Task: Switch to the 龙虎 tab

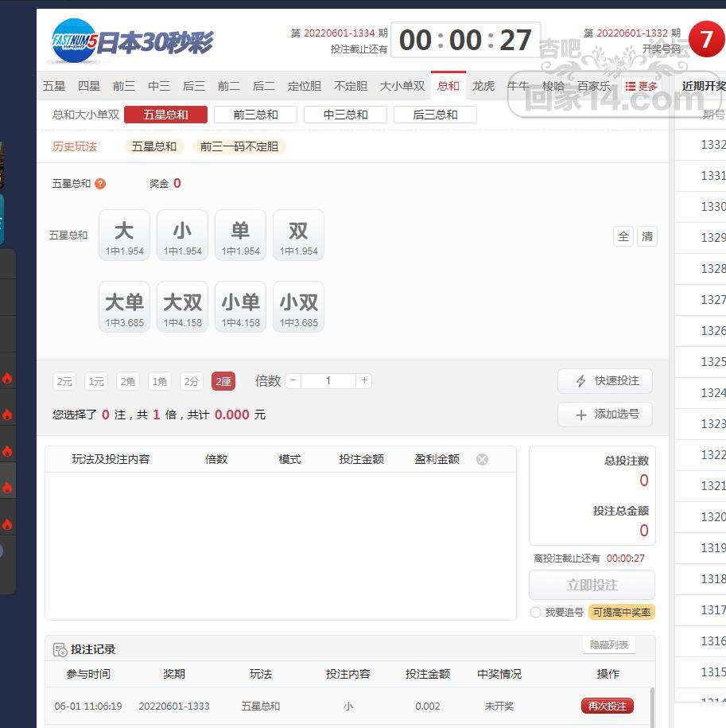Action: (483, 86)
